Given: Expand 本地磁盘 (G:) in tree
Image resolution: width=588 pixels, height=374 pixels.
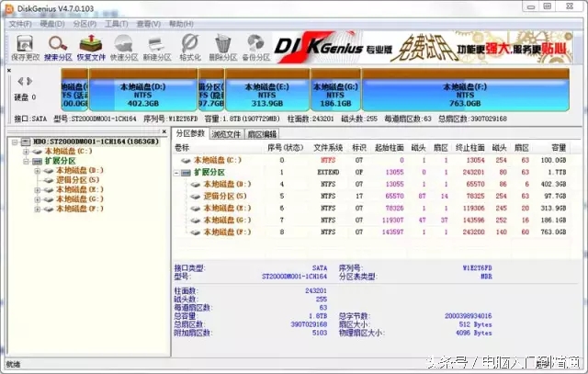Looking at the screenshot, I should 37,199.
